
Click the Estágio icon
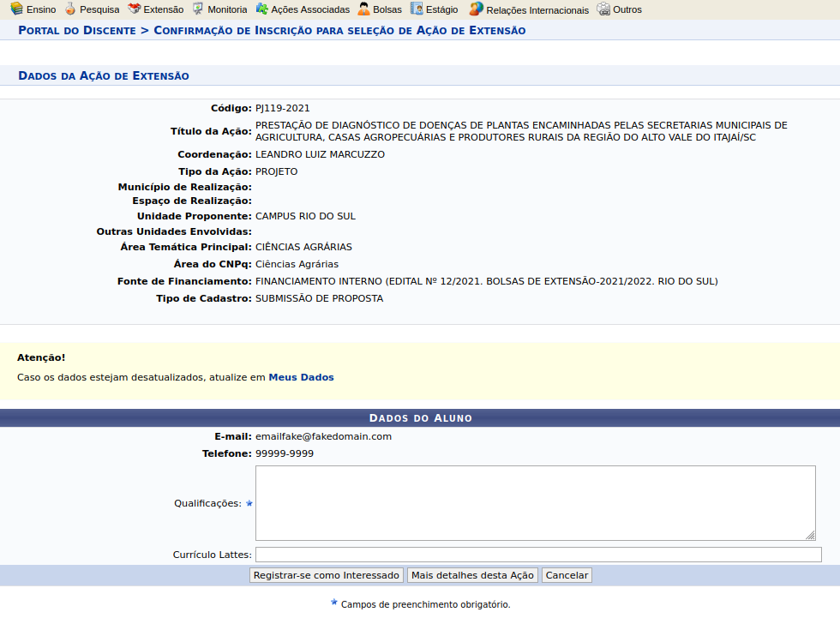click(x=417, y=9)
